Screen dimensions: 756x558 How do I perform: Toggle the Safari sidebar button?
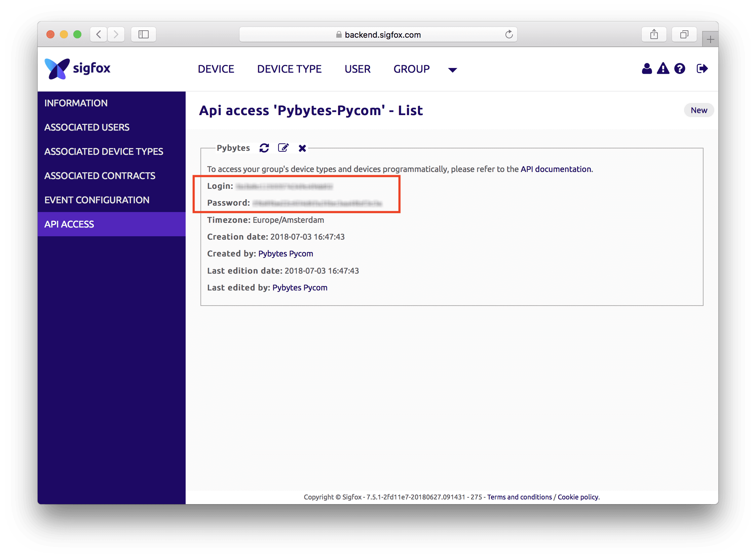pyautogui.click(x=144, y=34)
